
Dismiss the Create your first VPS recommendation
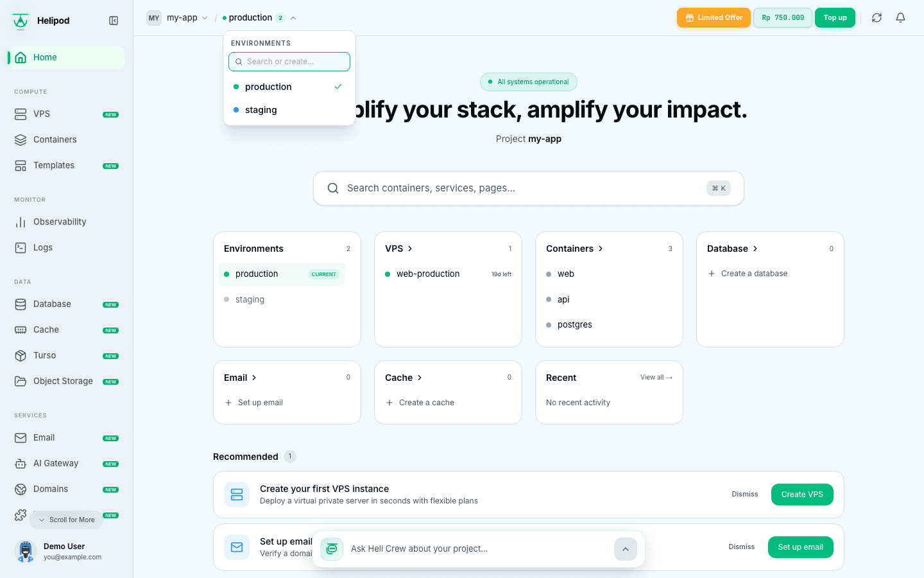(x=745, y=495)
